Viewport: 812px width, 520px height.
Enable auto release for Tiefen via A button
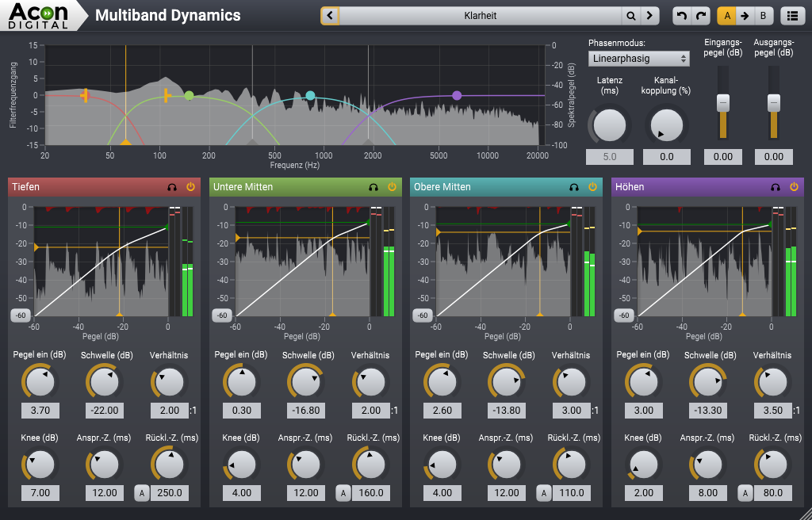(x=141, y=492)
